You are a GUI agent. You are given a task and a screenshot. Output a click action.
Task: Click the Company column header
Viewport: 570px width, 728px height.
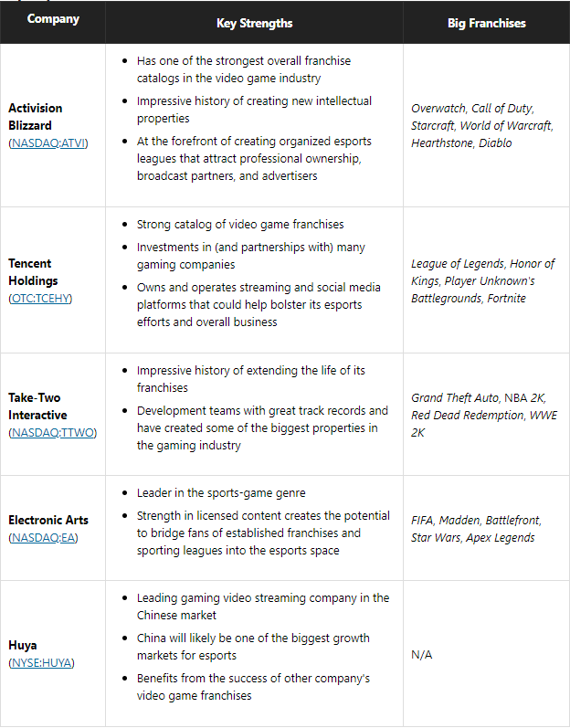tap(53, 19)
